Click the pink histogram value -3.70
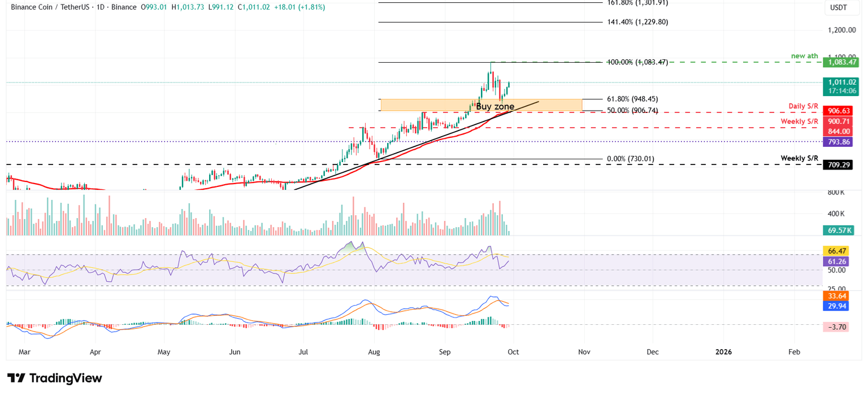 pyautogui.click(x=836, y=327)
